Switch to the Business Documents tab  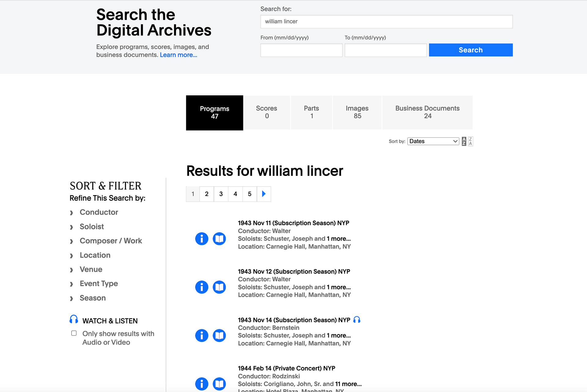pos(427,112)
